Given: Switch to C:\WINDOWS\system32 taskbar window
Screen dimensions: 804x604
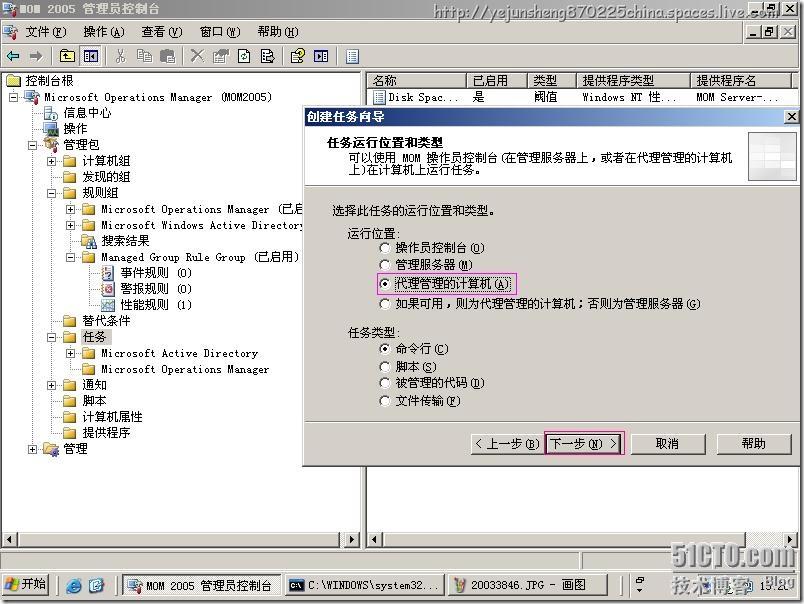Looking at the screenshot, I should [364, 585].
